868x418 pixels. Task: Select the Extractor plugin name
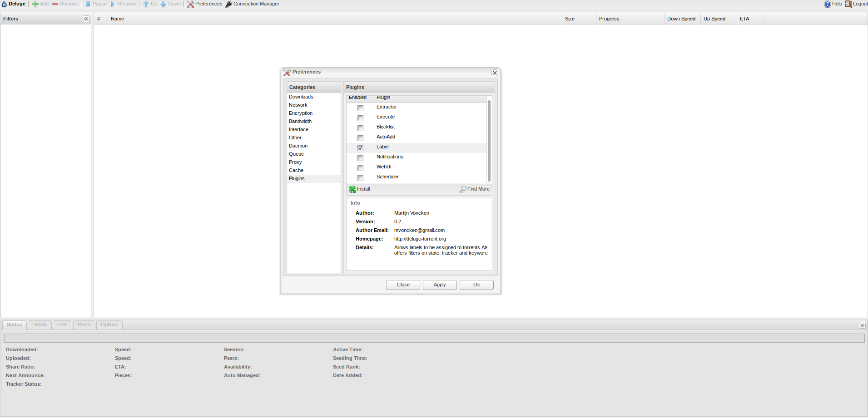point(387,107)
